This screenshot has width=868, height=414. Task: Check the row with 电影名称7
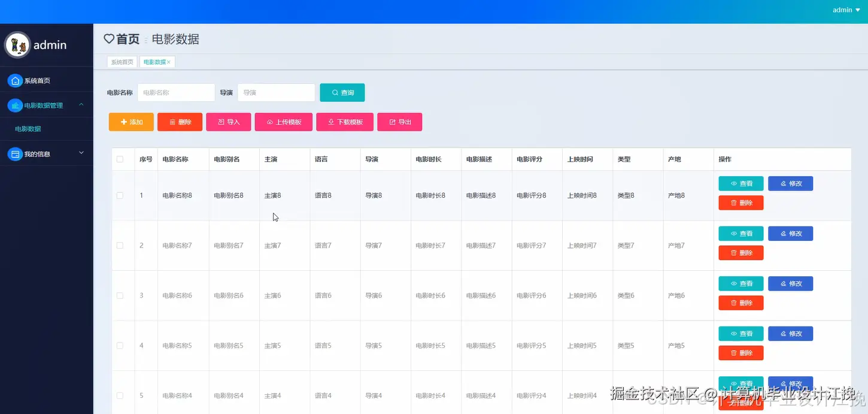[x=120, y=246]
